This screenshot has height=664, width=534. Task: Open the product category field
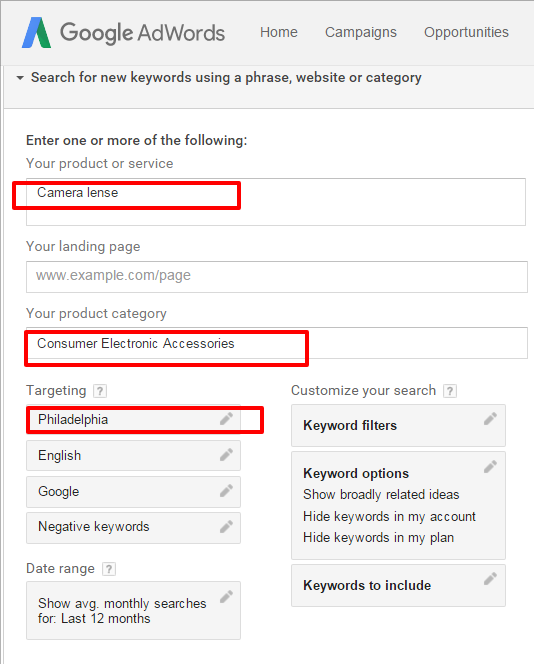[277, 343]
